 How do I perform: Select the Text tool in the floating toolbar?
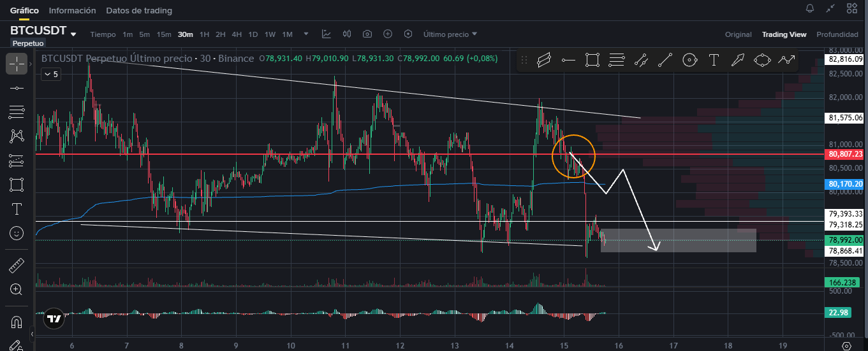click(714, 61)
